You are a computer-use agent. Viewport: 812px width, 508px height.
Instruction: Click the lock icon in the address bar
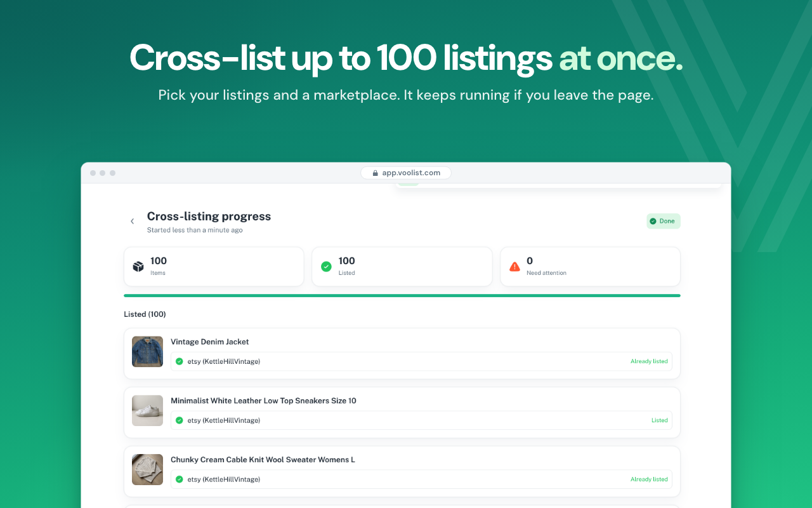tap(375, 173)
